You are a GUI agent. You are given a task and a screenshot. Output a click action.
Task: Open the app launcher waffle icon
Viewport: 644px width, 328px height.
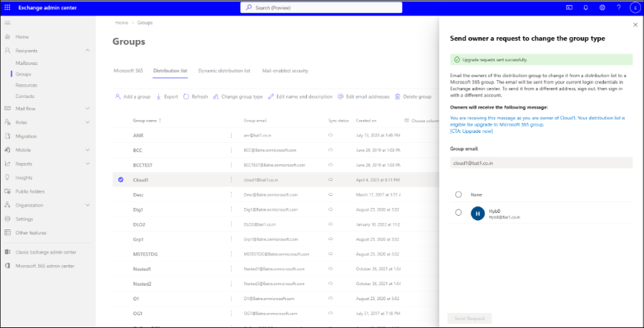[7, 7]
